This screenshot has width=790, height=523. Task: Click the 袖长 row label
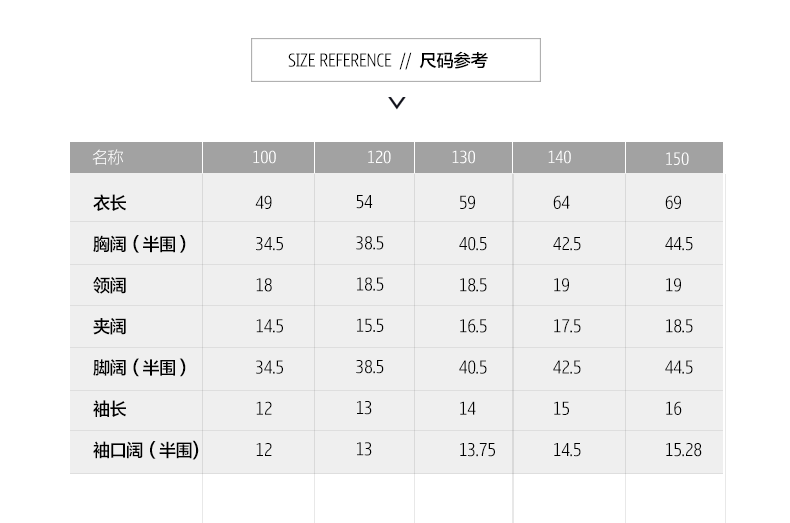[110, 409]
